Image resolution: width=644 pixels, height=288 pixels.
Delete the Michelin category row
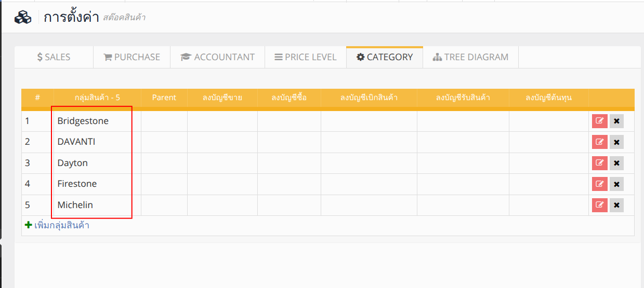616,205
